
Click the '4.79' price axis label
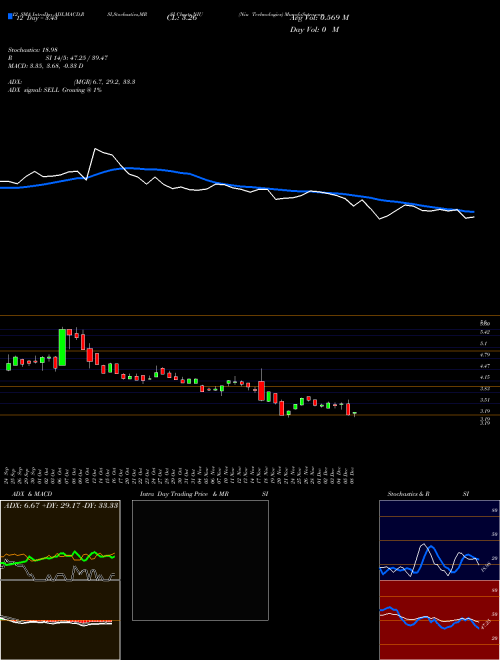[485, 355]
